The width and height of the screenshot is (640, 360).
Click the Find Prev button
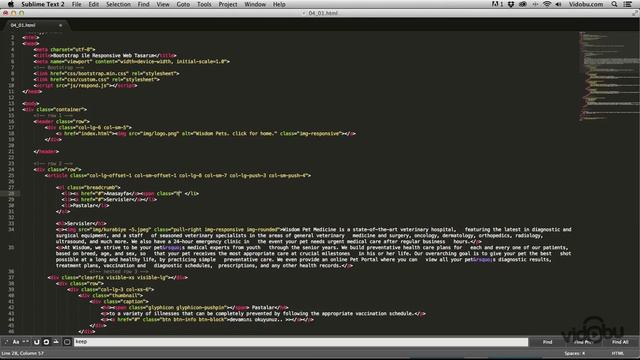[583, 342]
